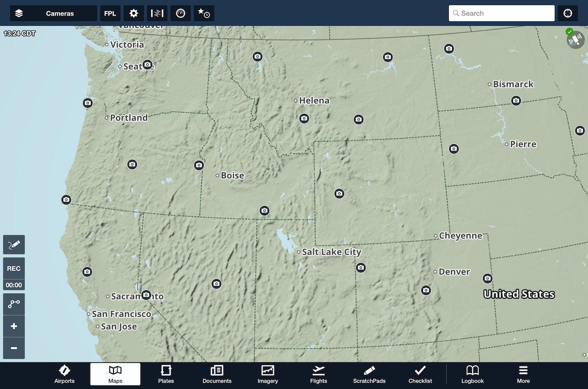Screen dimensions: 588x389
Task: Center map on current location
Action: point(568,13)
